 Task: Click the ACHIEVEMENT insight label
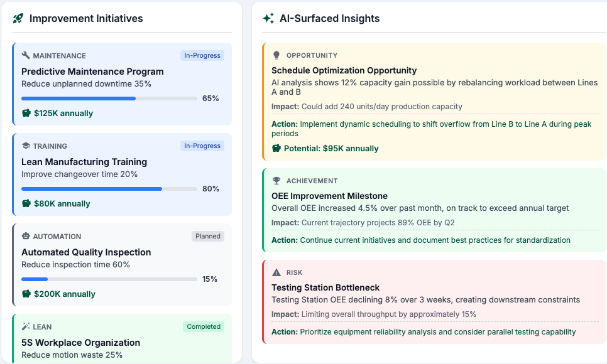pyautogui.click(x=312, y=181)
